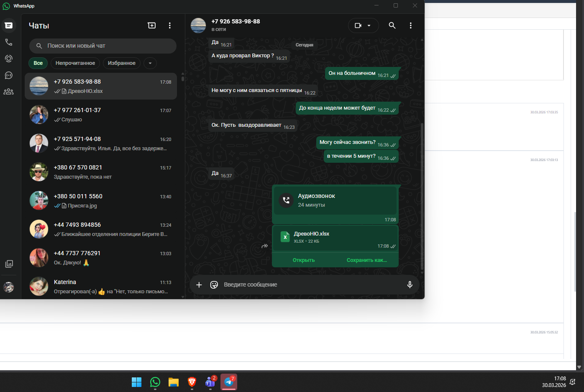Open Brave browser from the taskbar
This screenshot has height=392, width=584.
coord(192,382)
